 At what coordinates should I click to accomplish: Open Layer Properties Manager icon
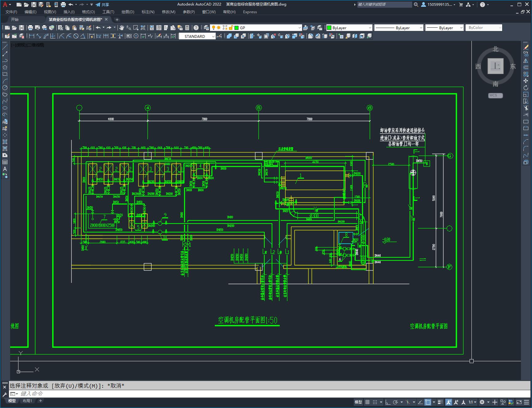click(206, 28)
